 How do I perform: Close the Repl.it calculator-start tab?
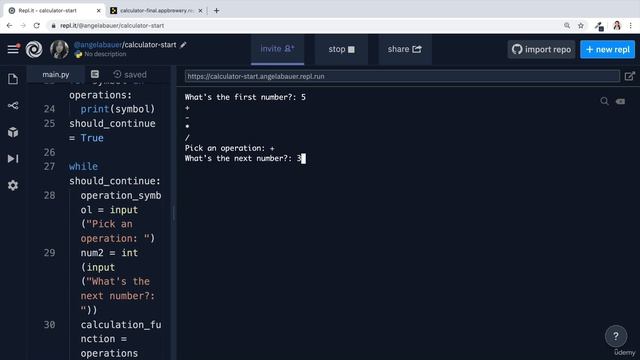[98, 11]
